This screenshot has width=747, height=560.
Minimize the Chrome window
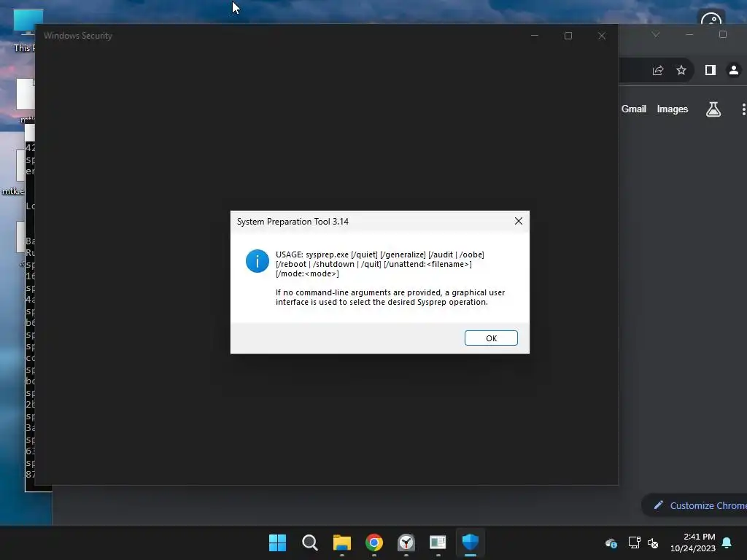tap(689, 34)
